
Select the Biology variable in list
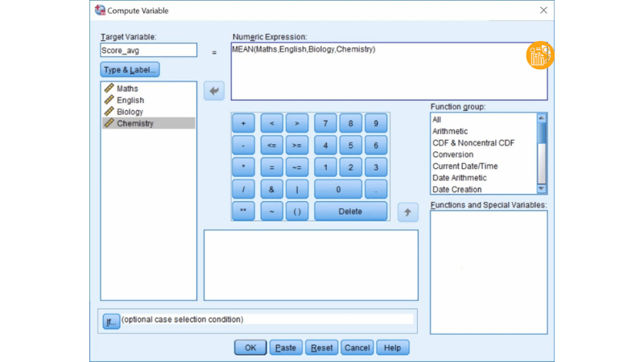[x=130, y=112]
